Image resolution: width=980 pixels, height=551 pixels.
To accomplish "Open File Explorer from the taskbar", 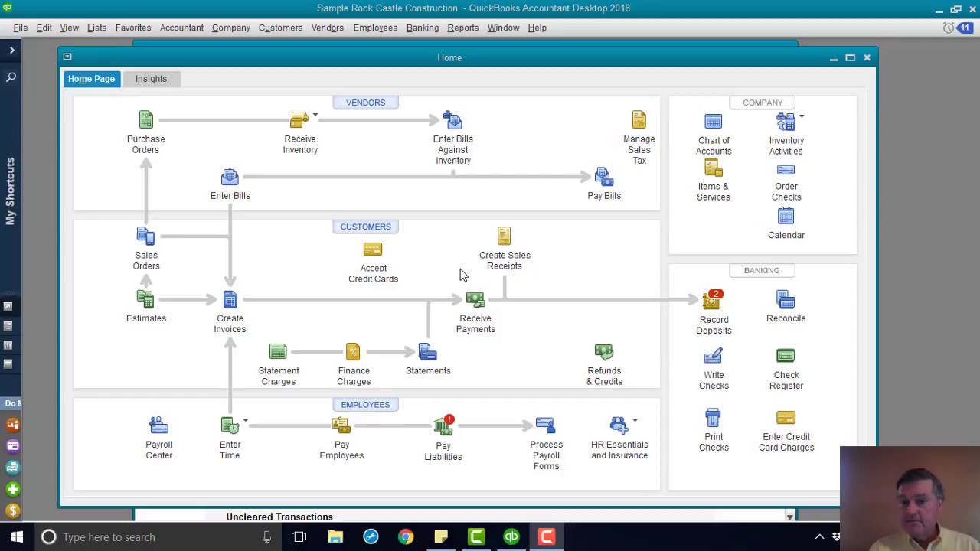I will point(335,536).
